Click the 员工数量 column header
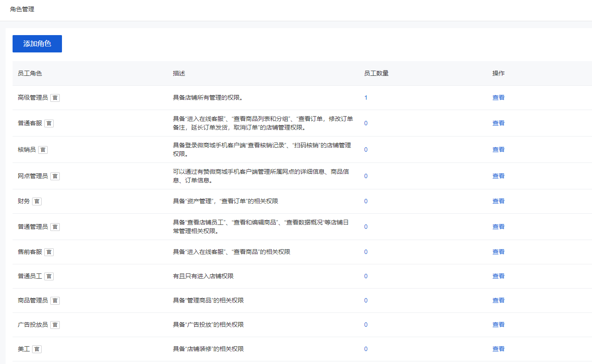592x364 pixels. click(376, 73)
